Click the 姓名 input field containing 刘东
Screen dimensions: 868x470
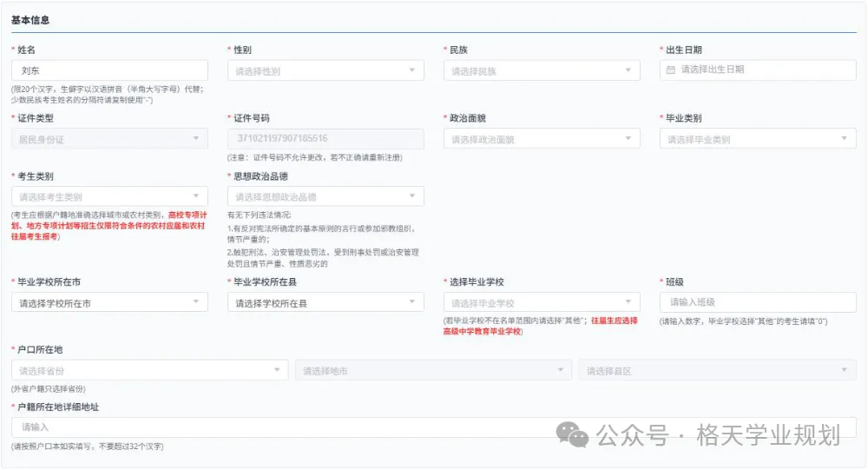point(109,70)
